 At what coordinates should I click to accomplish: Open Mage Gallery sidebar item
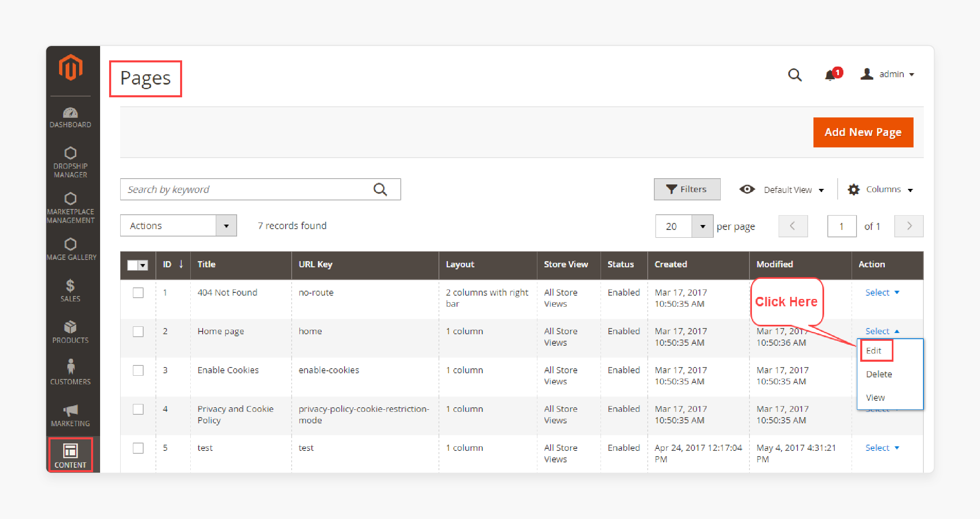pyautogui.click(x=71, y=249)
